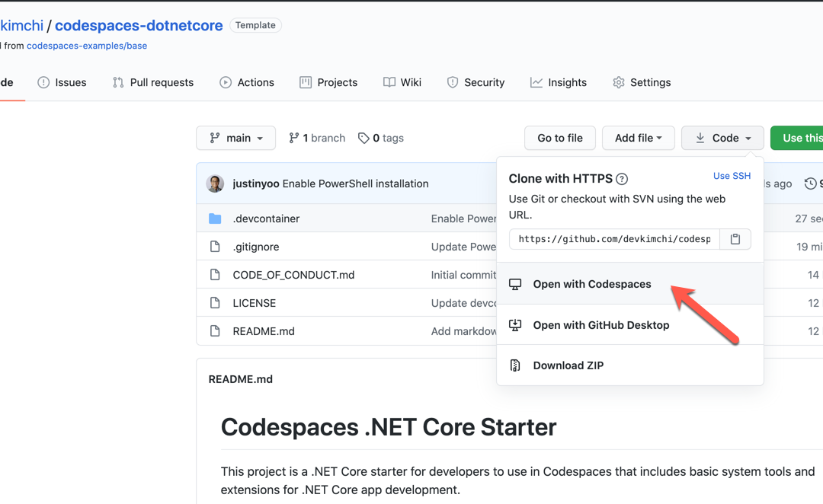Viewport: 823px width, 504px height.
Task: Choose Open with GitHub Desktop
Action: (x=630, y=324)
